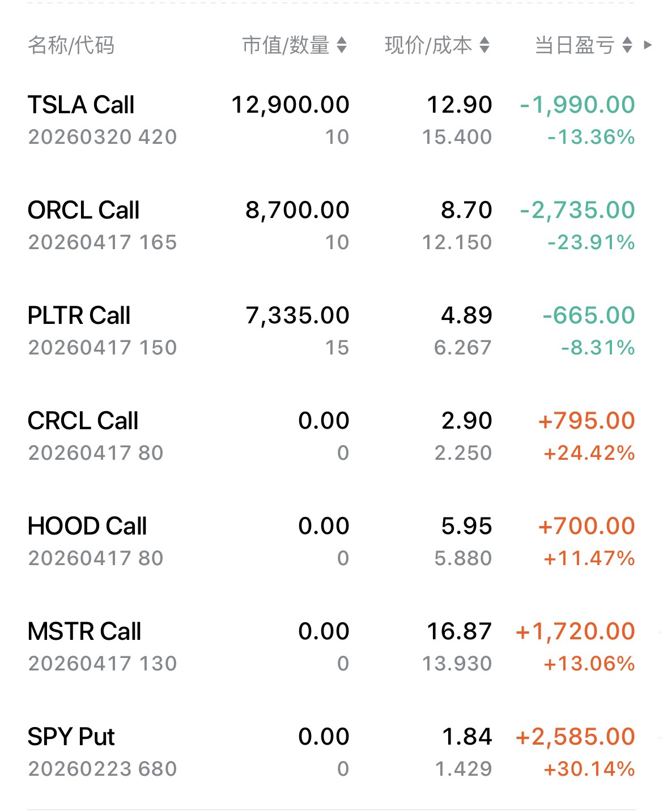Tap PLTR Call's current price 4.89
The height and width of the screenshot is (812, 663).
point(466,316)
